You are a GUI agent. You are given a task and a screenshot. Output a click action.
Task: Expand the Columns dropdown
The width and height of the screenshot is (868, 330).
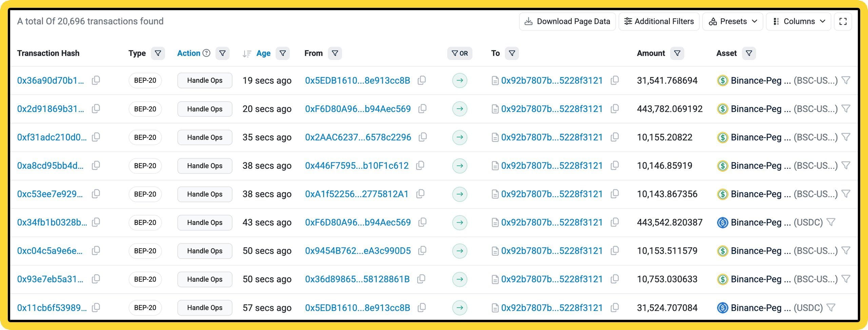(x=798, y=21)
